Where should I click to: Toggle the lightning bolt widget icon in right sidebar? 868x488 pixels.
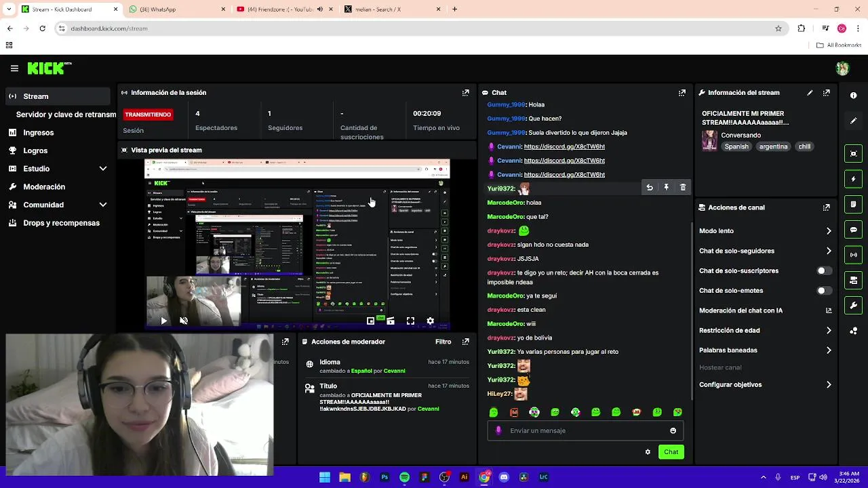(x=853, y=179)
